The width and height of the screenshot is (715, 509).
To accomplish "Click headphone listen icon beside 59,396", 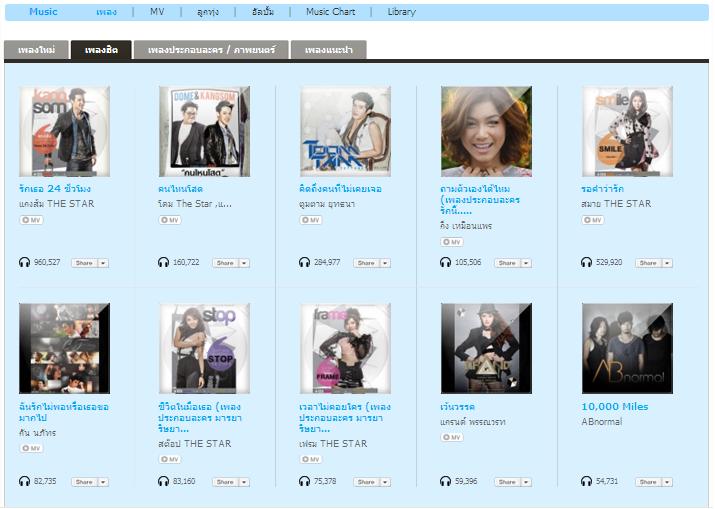I will coord(445,481).
